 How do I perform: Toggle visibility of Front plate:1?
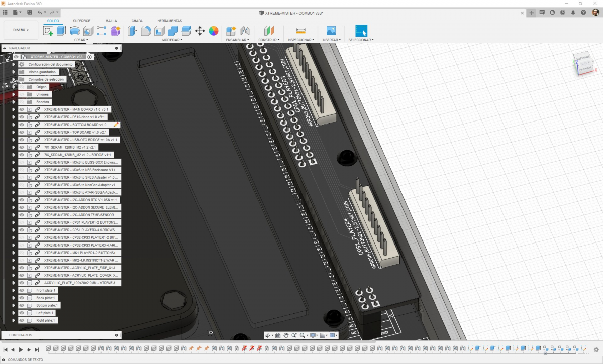tap(22, 290)
